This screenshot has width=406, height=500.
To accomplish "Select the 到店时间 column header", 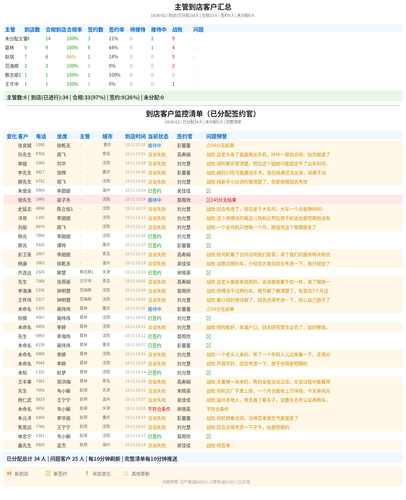I will (x=135, y=136).
